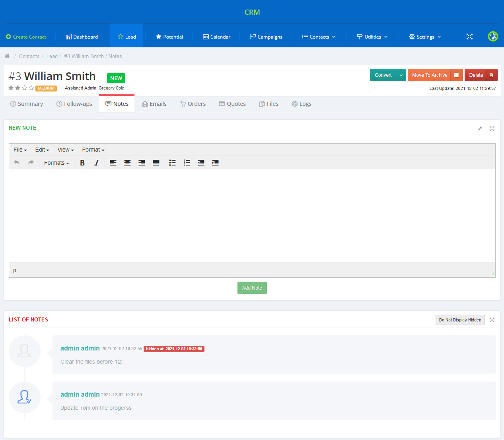Click the Convert button

click(383, 75)
